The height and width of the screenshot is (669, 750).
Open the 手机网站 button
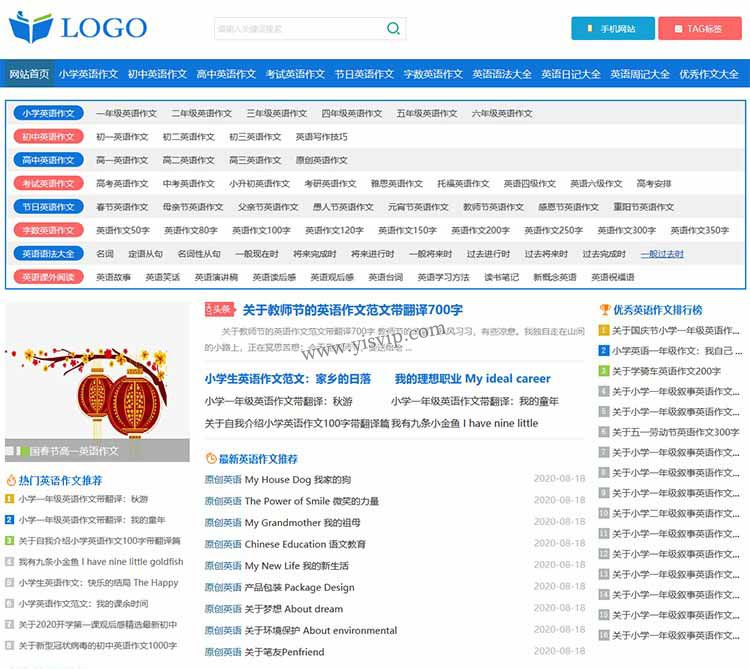click(611, 28)
